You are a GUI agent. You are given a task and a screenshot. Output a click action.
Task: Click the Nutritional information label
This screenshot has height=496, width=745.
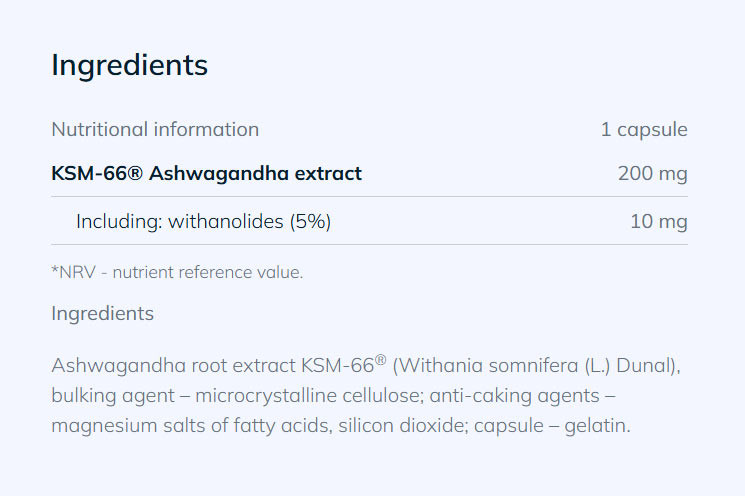pyautogui.click(x=155, y=129)
